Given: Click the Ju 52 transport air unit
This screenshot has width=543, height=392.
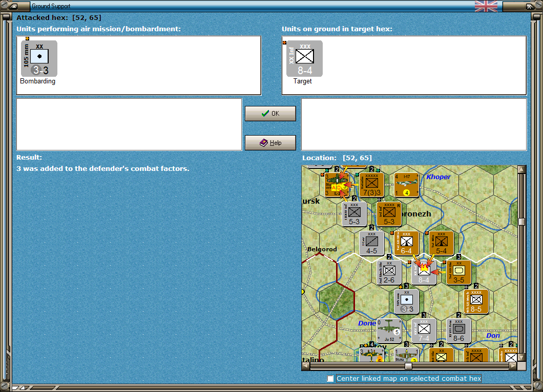Looking at the screenshot, I should click(x=389, y=331).
